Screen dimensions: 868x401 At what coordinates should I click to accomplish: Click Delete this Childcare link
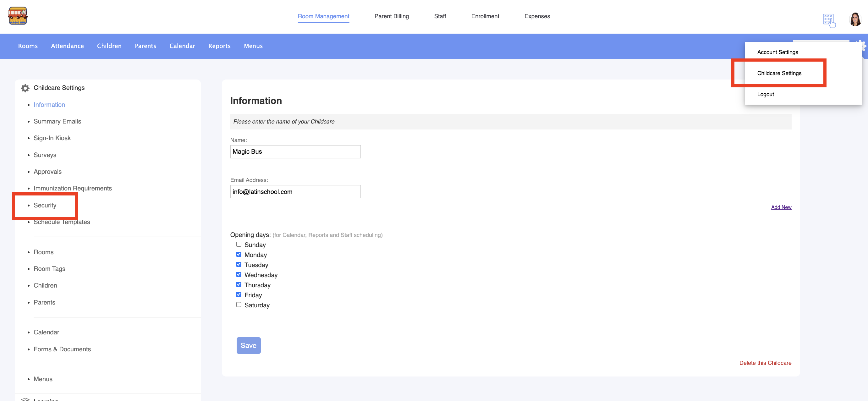point(765,363)
